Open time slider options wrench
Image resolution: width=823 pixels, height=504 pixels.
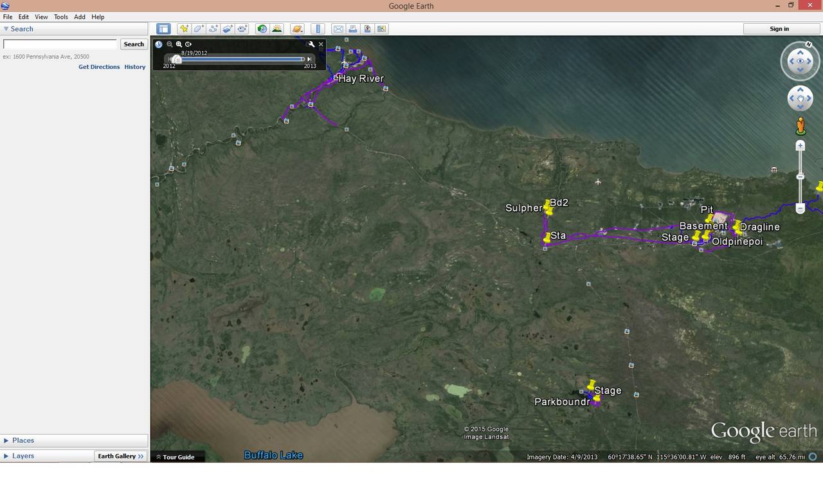point(311,44)
